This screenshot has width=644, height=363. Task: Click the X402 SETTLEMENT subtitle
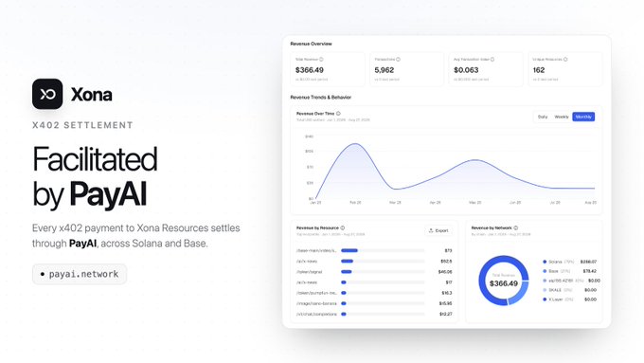tap(82, 125)
